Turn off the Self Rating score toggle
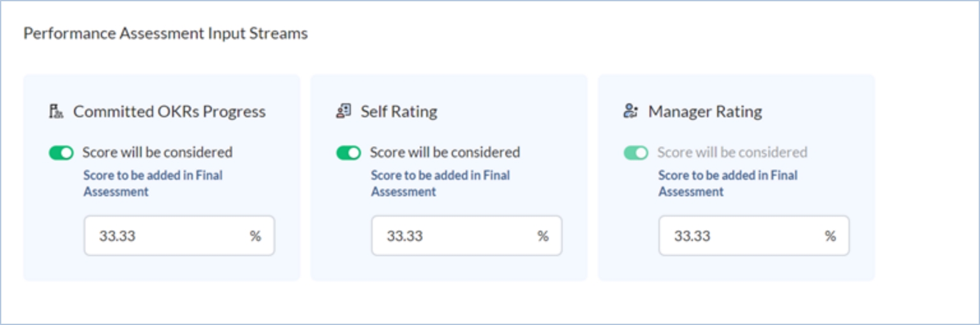 (x=348, y=153)
